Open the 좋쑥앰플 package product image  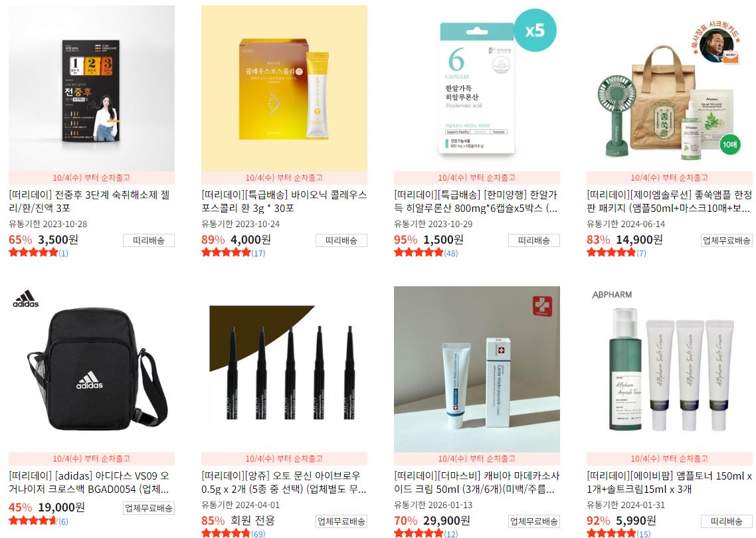(x=669, y=88)
